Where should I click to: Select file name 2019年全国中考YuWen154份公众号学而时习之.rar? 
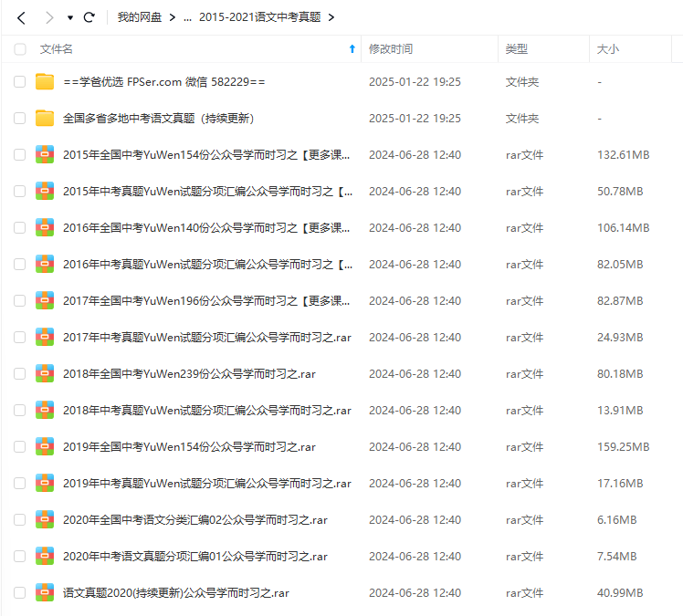(x=189, y=447)
